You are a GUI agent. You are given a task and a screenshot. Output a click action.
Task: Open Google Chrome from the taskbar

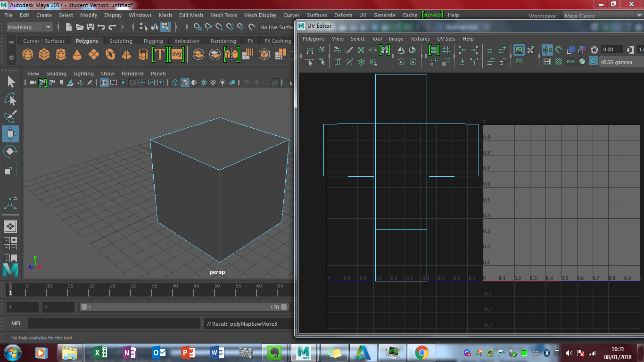(x=421, y=352)
